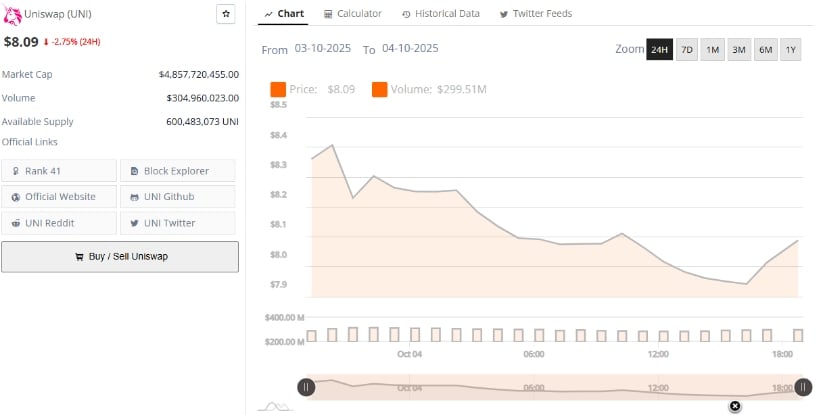Viewport: 825px width, 415px height.
Task: Click the small chart icon at bottom left
Action: pos(275,406)
